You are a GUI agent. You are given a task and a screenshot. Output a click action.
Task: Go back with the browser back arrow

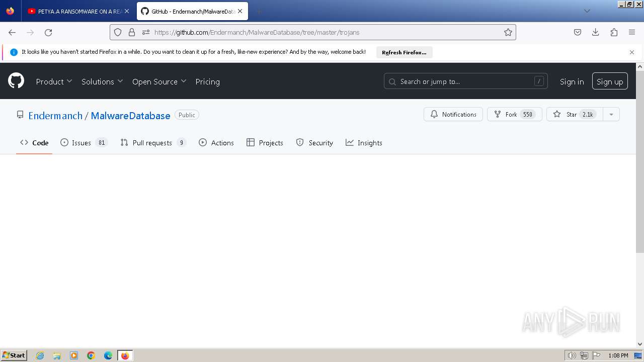12,32
